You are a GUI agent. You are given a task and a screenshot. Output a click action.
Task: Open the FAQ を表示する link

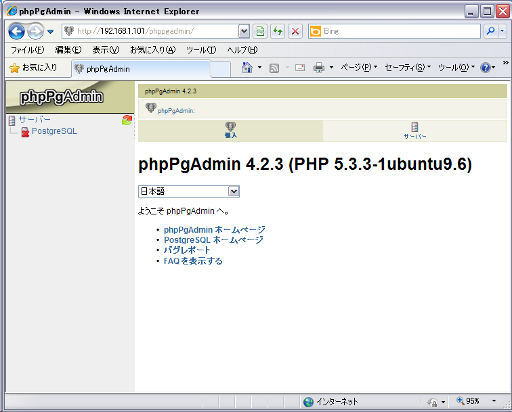coord(193,261)
